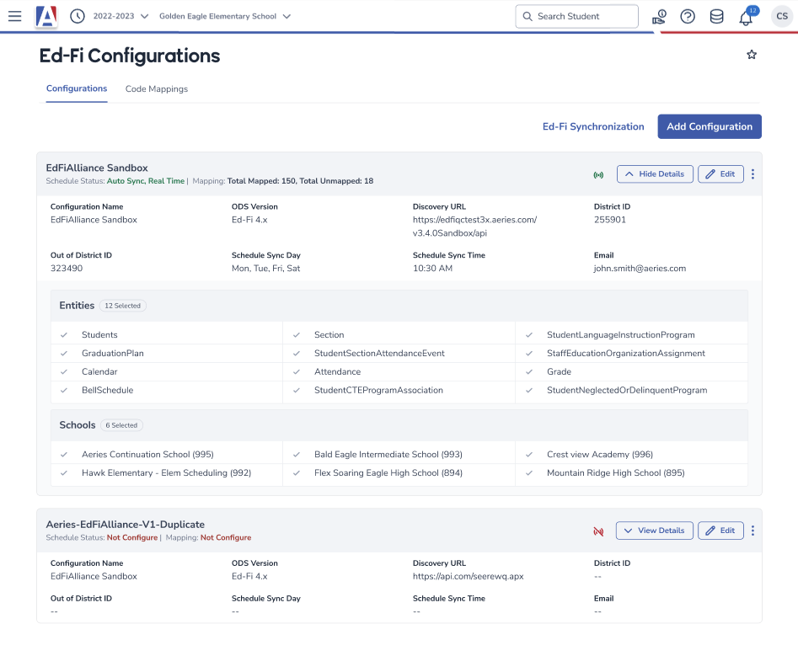Click the Attendance entity checkmark
Viewport: 798px width, 672px height.
pos(297,372)
